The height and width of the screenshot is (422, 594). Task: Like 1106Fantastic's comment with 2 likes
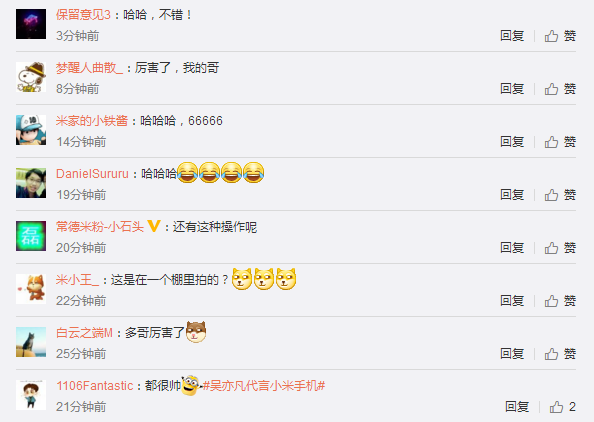[x=563, y=407]
